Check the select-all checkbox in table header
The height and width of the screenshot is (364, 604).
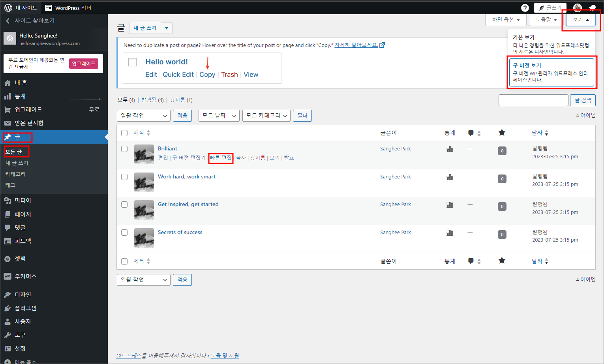(x=124, y=133)
